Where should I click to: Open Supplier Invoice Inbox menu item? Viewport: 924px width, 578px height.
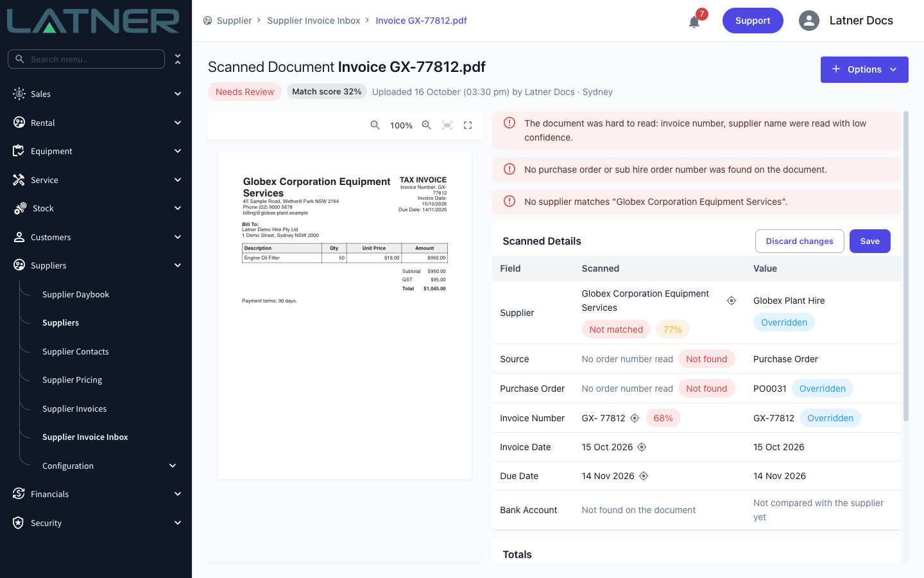(x=85, y=437)
